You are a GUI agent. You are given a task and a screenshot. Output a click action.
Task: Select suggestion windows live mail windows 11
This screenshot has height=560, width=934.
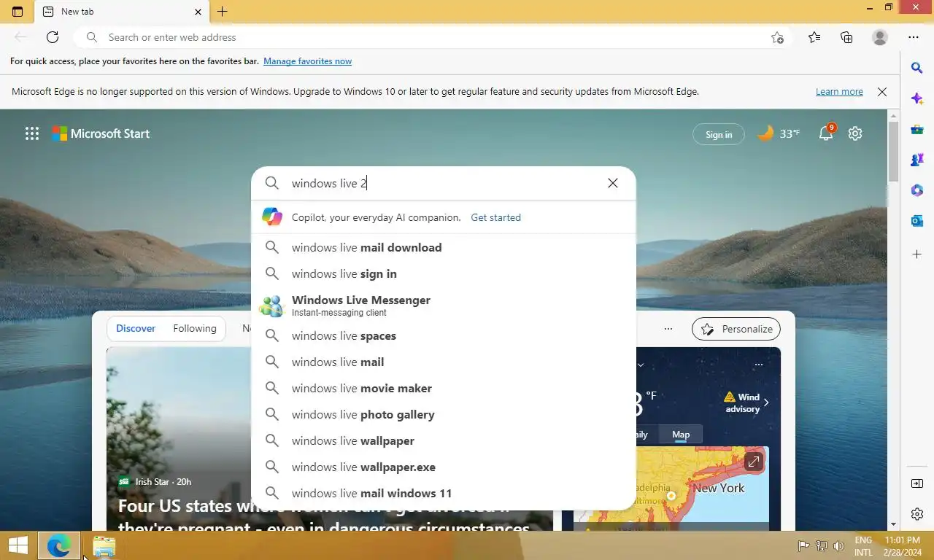[x=444, y=493]
